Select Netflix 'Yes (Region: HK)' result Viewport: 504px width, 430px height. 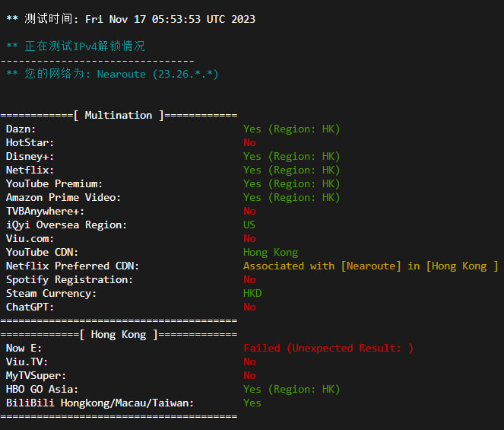[291, 170]
